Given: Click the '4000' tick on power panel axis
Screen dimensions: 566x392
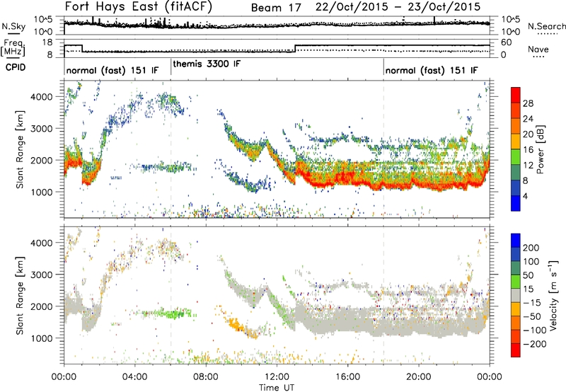Looking at the screenshot, I should click(x=42, y=97).
